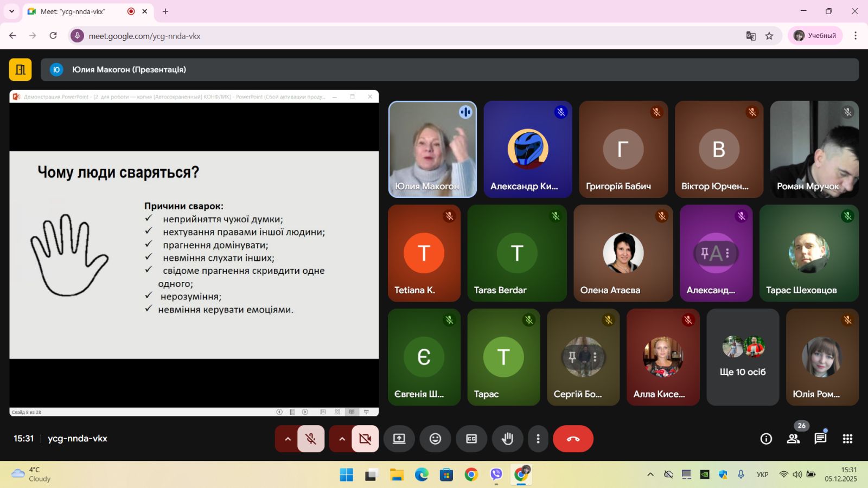The image size is (868, 488).
Task: Open the chat panel
Action: click(820, 439)
